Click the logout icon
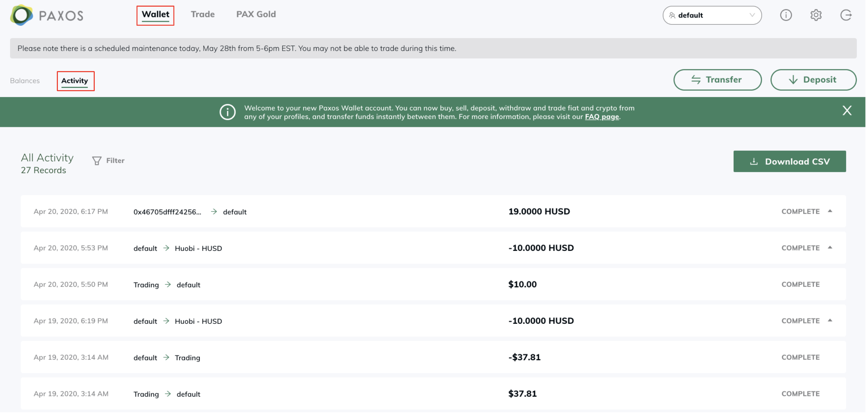This screenshot has width=868, height=413. coord(846,15)
